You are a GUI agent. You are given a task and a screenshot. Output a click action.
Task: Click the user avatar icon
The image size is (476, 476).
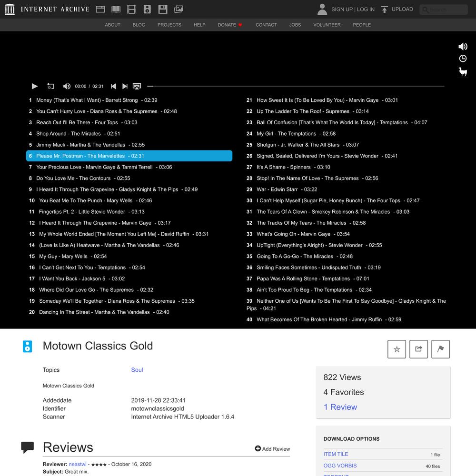pos(322,9)
